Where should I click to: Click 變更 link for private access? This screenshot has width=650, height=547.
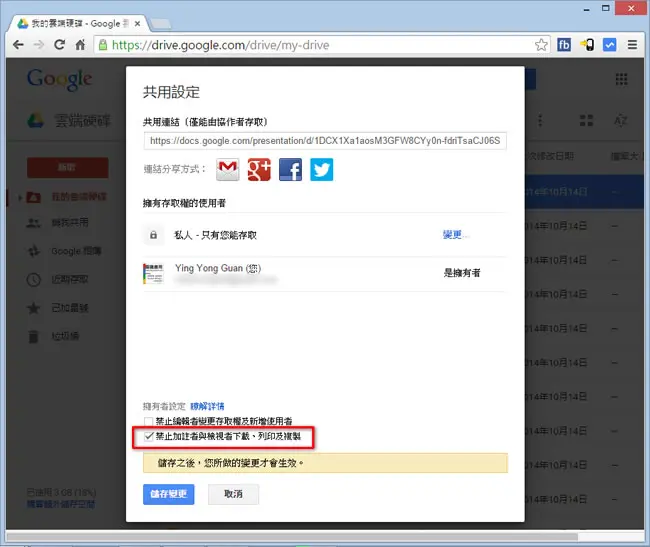coord(452,235)
